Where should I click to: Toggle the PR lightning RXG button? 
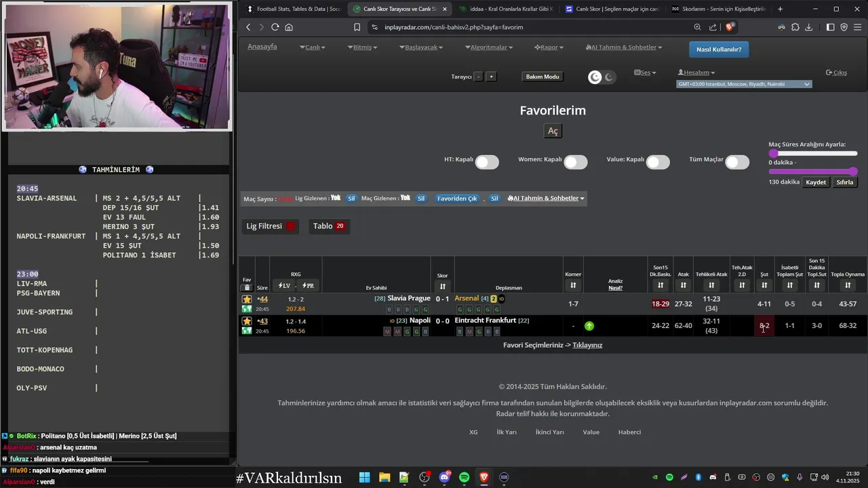click(308, 286)
